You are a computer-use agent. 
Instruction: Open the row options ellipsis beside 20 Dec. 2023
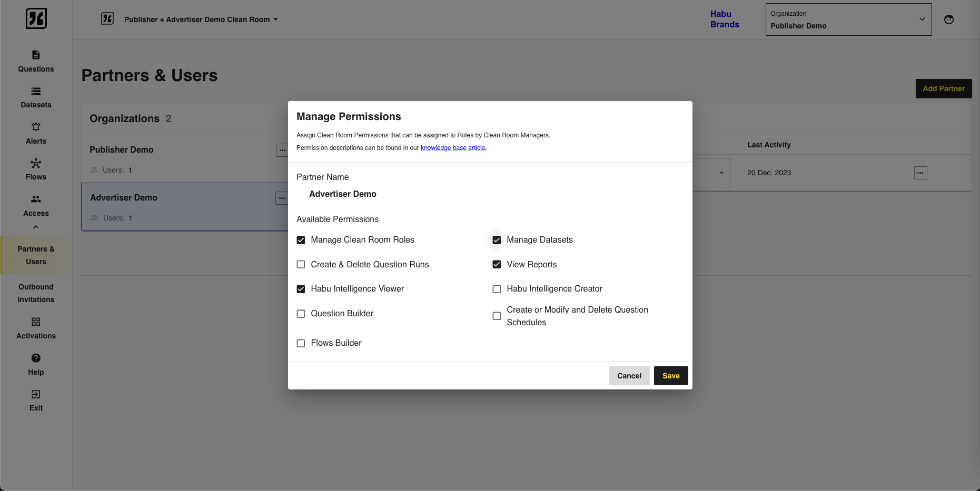920,173
